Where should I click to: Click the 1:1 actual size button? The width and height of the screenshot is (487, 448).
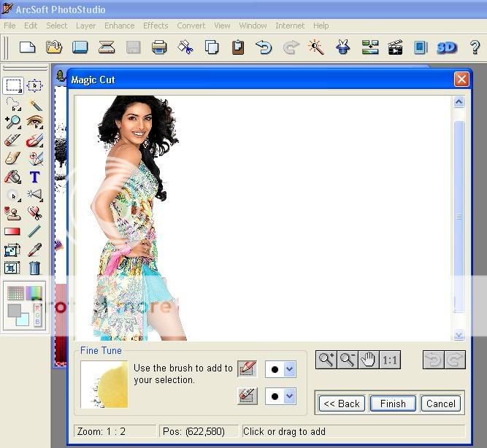point(390,360)
